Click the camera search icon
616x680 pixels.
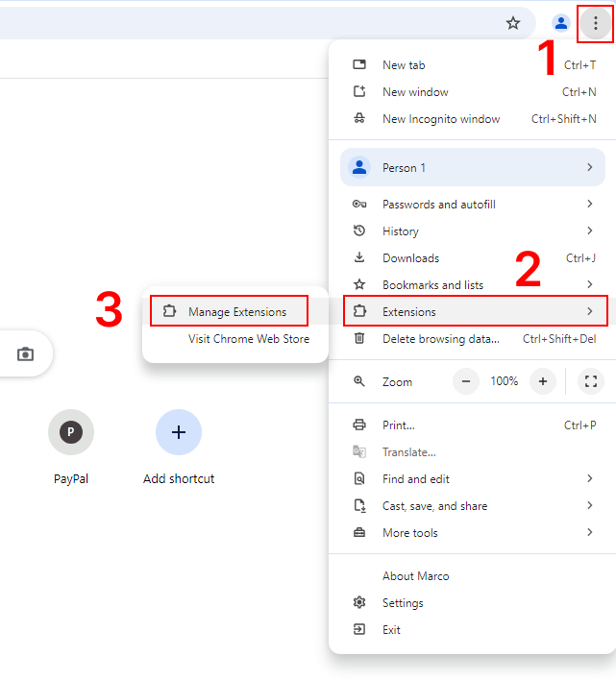click(x=25, y=353)
